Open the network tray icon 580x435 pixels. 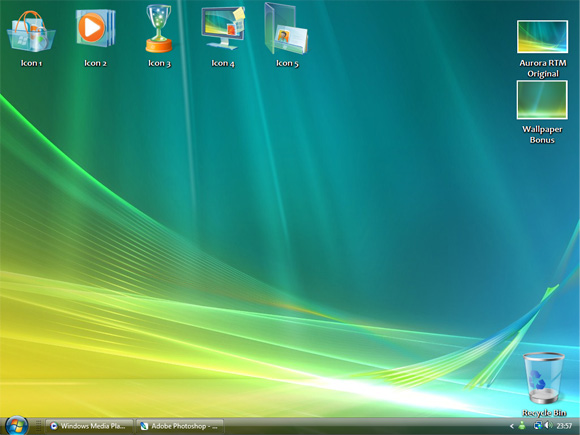pyautogui.click(x=537, y=426)
